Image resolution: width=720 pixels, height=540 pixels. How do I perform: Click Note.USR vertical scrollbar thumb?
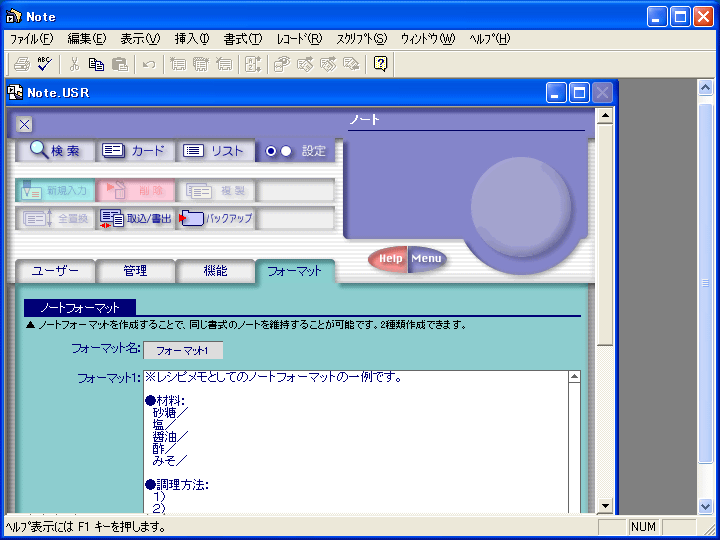click(605, 234)
